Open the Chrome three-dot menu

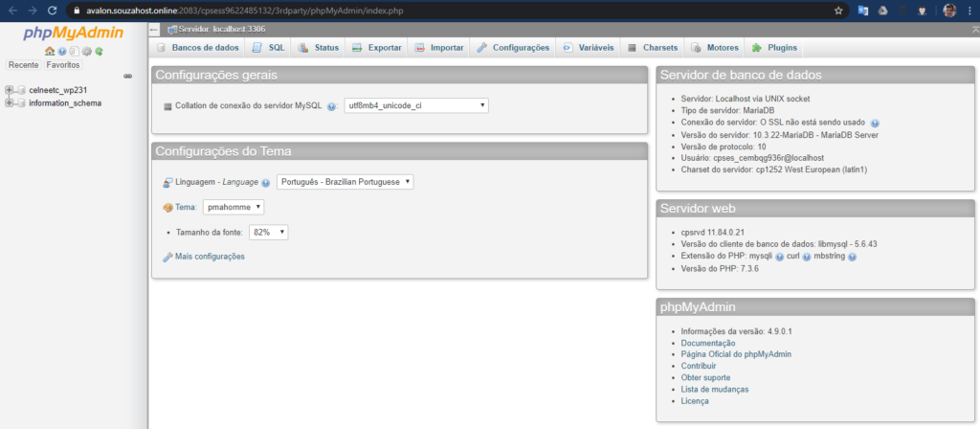point(970,11)
